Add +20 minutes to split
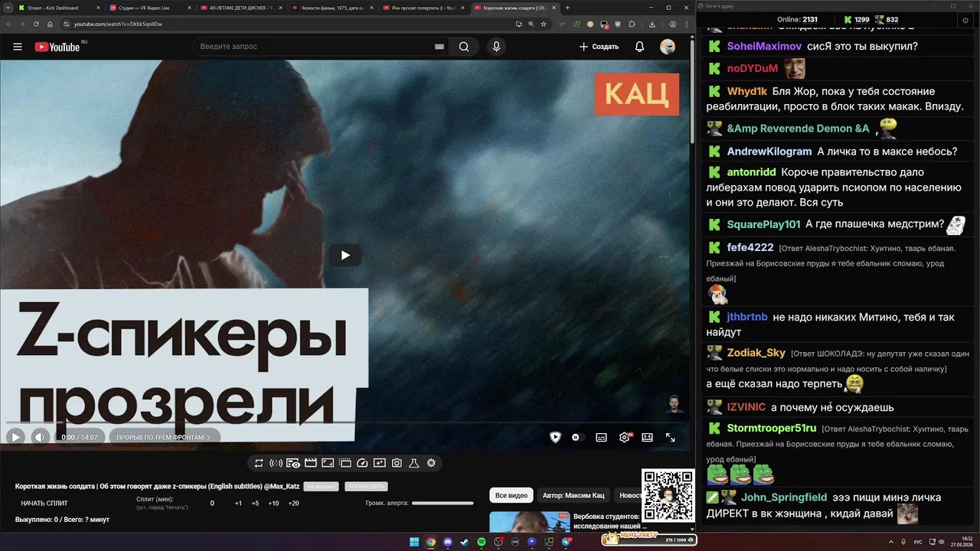 pyautogui.click(x=293, y=503)
